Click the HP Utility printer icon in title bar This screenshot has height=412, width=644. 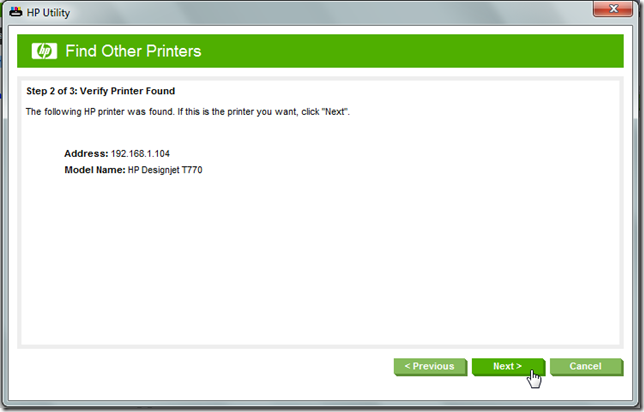(x=16, y=12)
